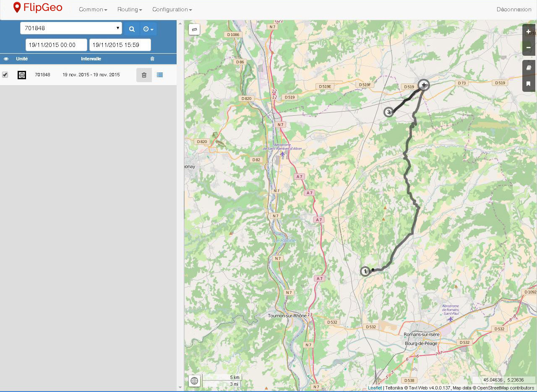537x392 pixels.
Task: Click the search magnifier button
Action: pos(132,29)
